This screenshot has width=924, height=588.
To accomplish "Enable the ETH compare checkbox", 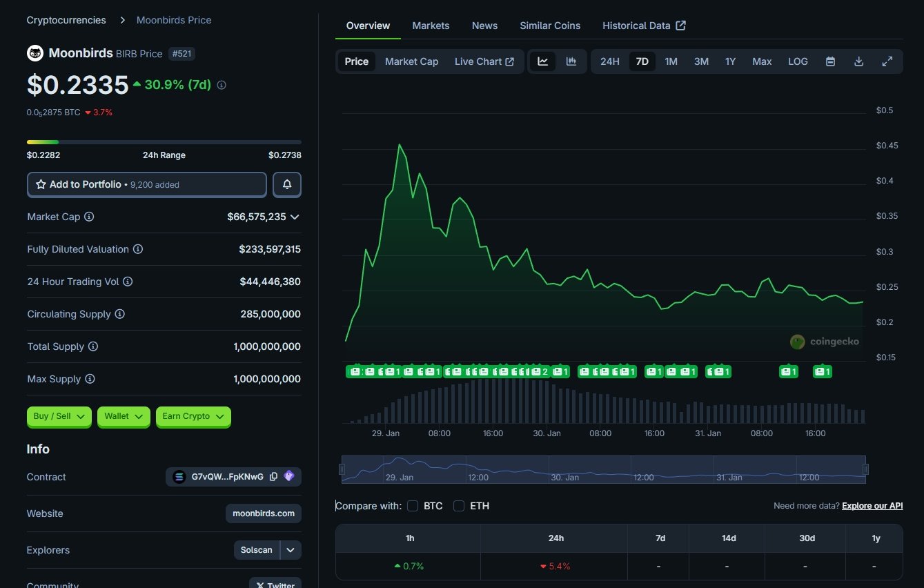I will point(459,506).
